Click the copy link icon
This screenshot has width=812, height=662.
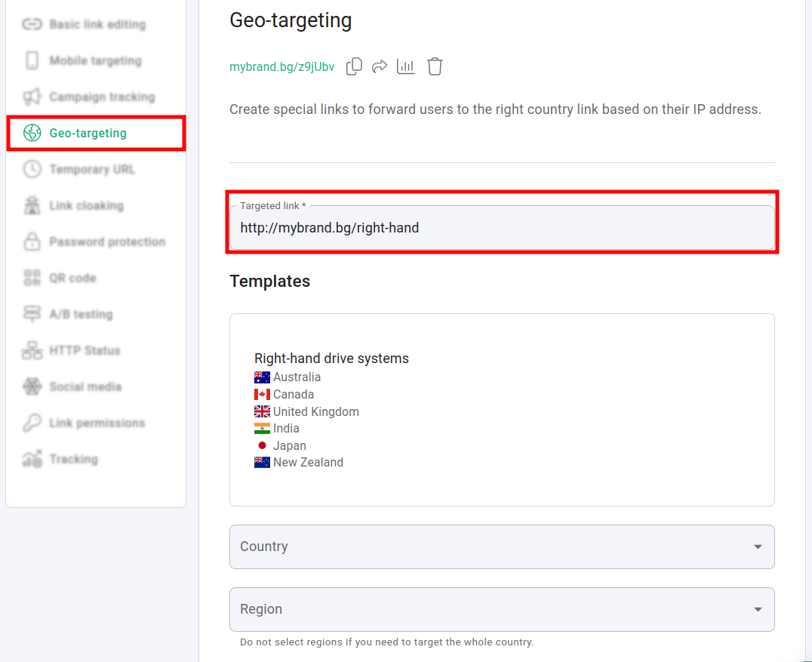(354, 66)
